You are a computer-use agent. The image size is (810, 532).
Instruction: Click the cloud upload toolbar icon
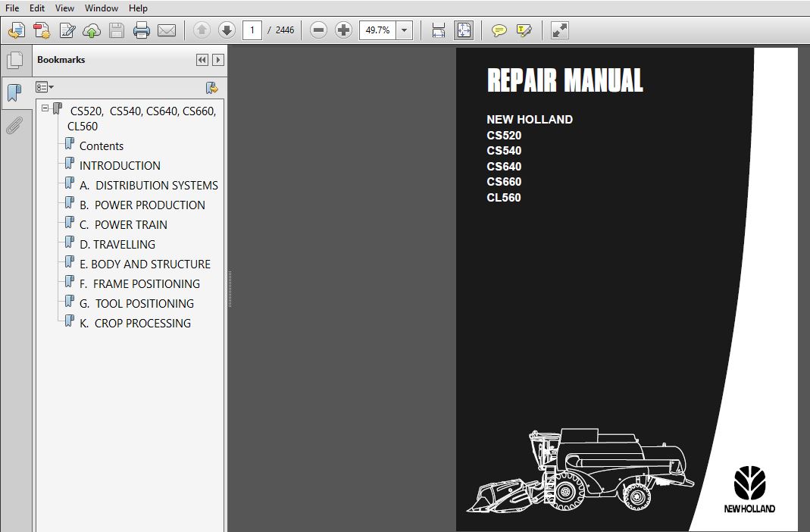point(92,30)
